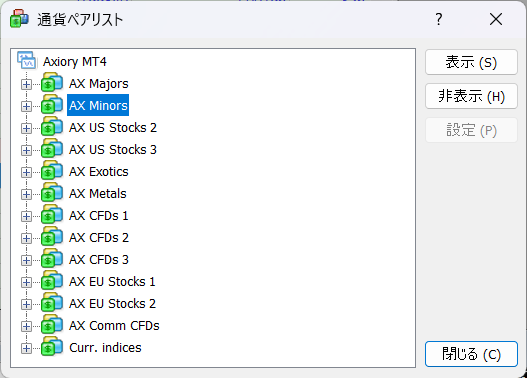Click the 通貨ペアリスト dialog title icon
527x378 pixels.
(19, 19)
